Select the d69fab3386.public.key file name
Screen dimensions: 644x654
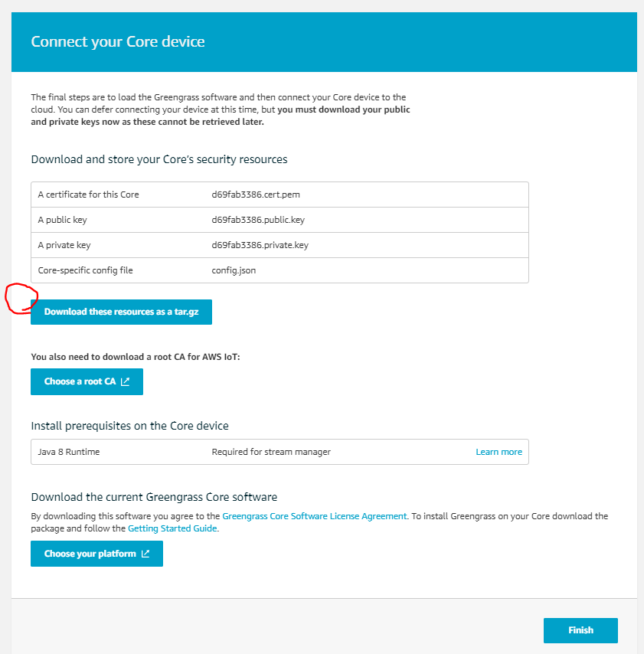click(258, 220)
